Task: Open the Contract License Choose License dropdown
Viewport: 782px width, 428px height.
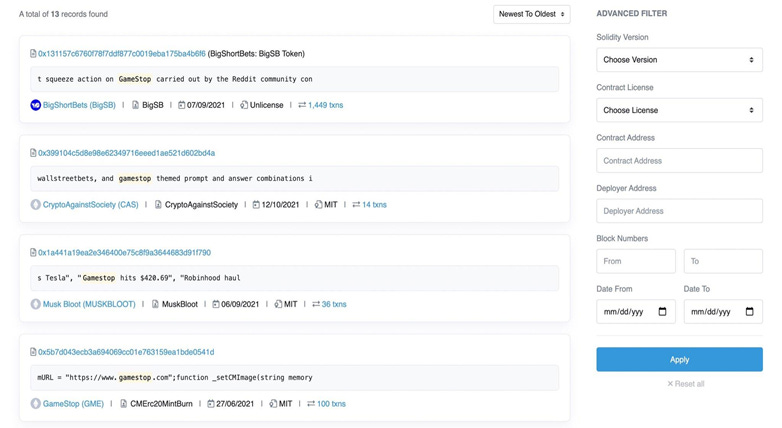Action: 679,110
